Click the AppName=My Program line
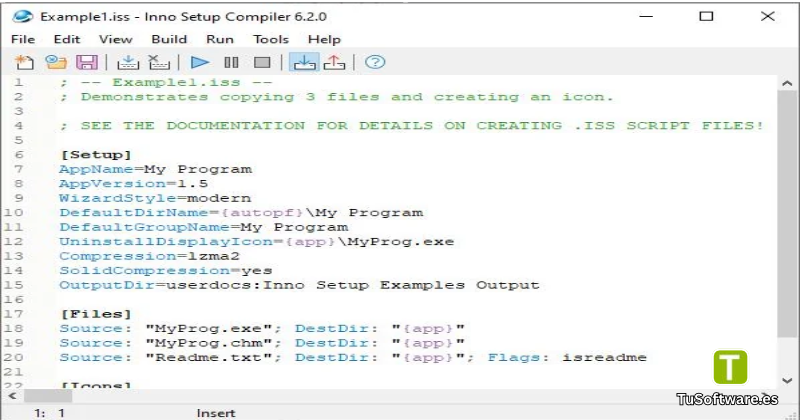 (156, 169)
